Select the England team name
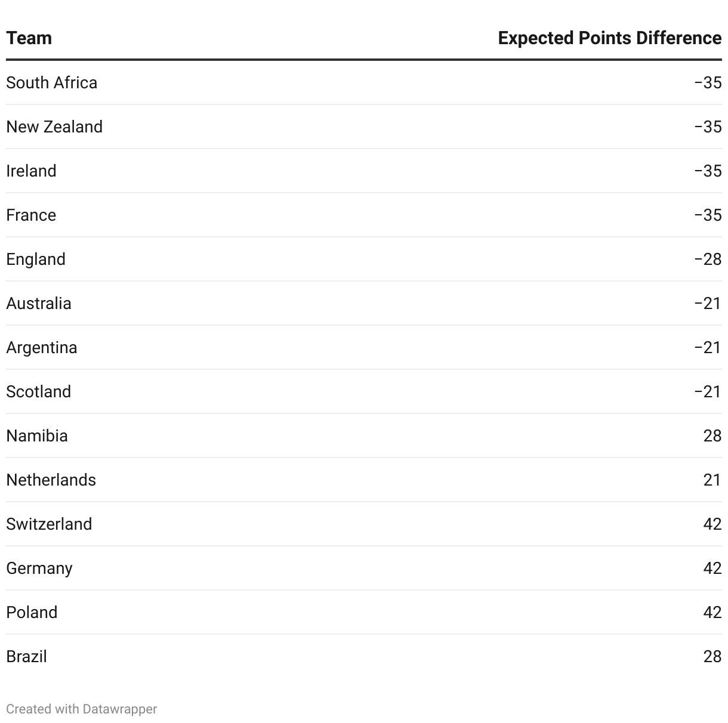Image resolution: width=728 pixels, height=723 pixels. [x=36, y=259]
